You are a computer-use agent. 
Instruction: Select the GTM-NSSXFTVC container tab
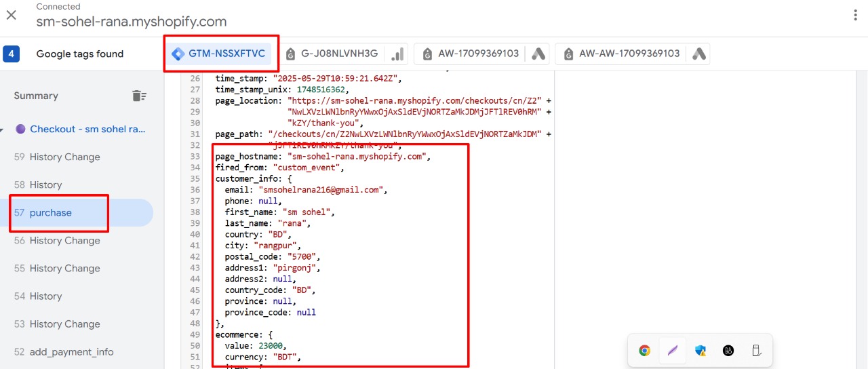(x=218, y=54)
